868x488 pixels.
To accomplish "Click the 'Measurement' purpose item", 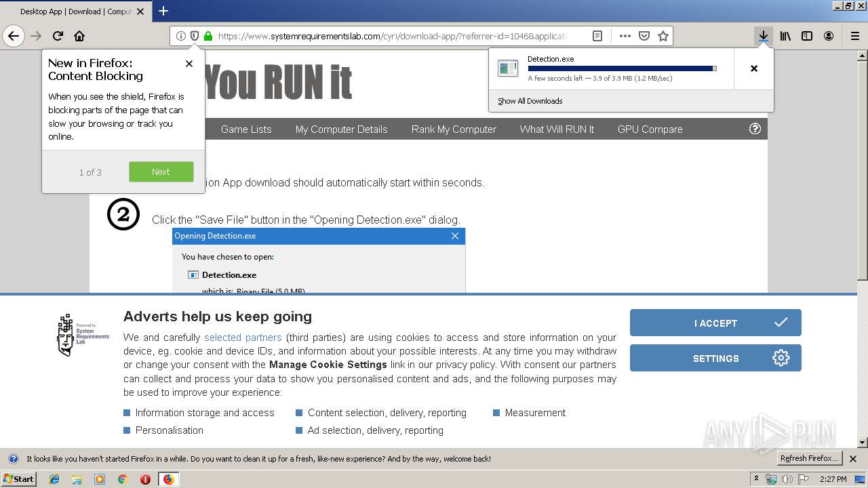I will coord(535,413).
